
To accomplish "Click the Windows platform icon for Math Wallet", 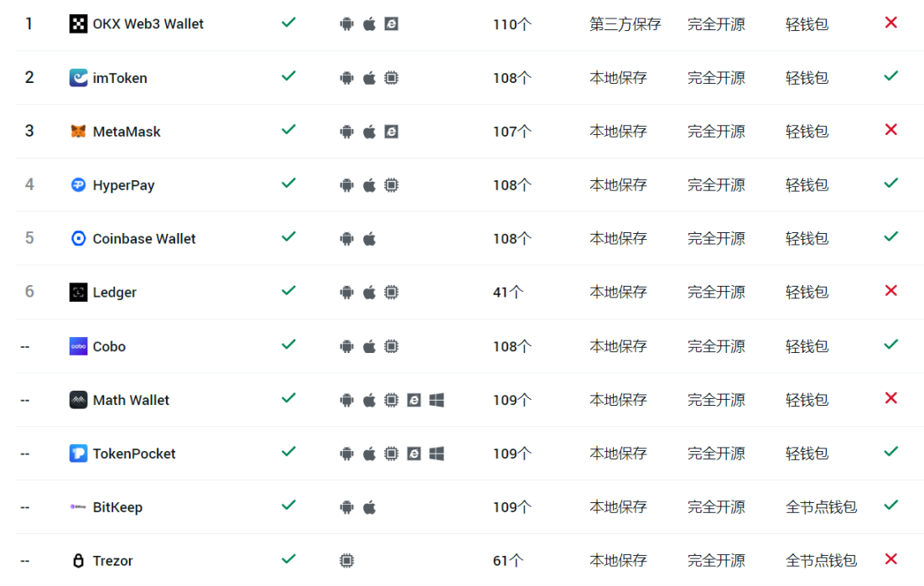I will (x=436, y=400).
